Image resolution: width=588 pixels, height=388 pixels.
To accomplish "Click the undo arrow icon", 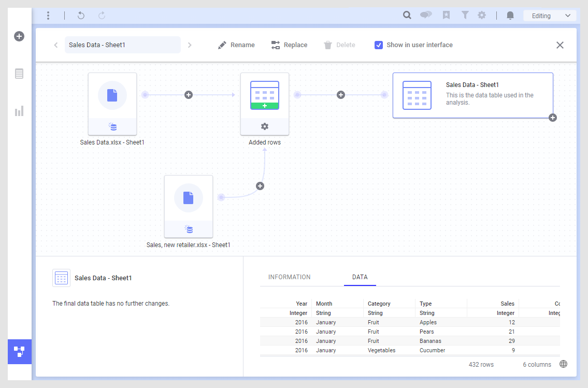I will 81,16.
